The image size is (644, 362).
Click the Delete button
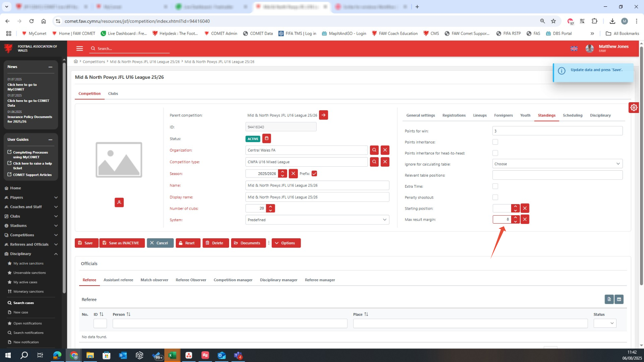pos(216,243)
